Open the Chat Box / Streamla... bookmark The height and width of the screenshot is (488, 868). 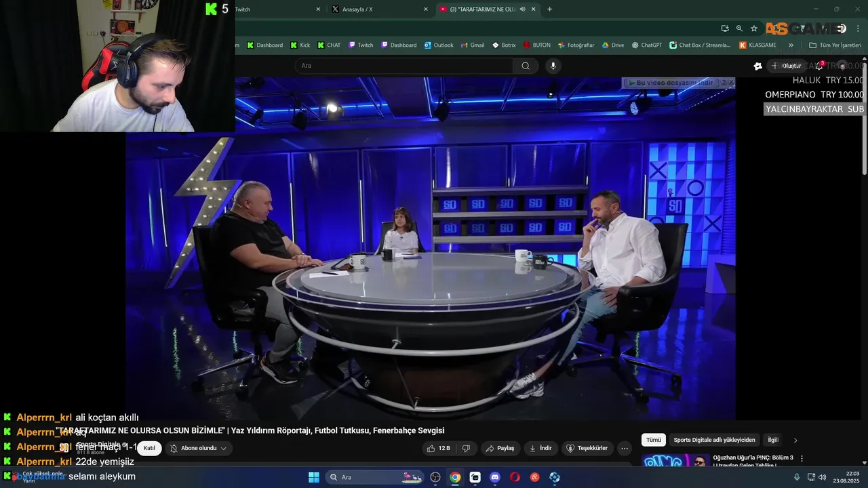coord(700,45)
